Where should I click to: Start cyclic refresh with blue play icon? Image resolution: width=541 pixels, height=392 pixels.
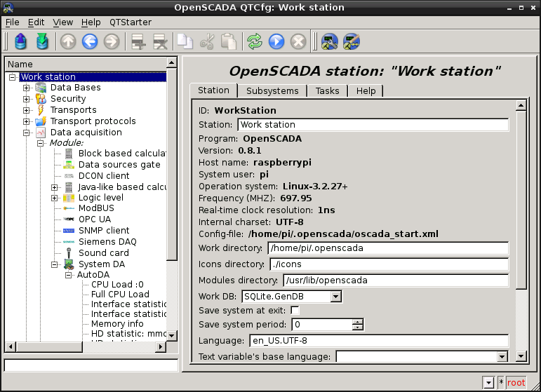pyautogui.click(x=276, y=41)
